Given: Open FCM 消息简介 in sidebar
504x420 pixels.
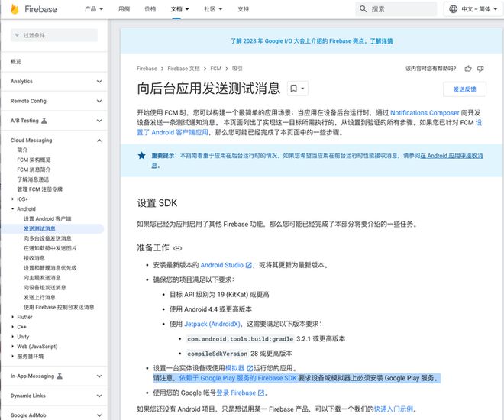Looking at the screenshot, I should 34,170.
